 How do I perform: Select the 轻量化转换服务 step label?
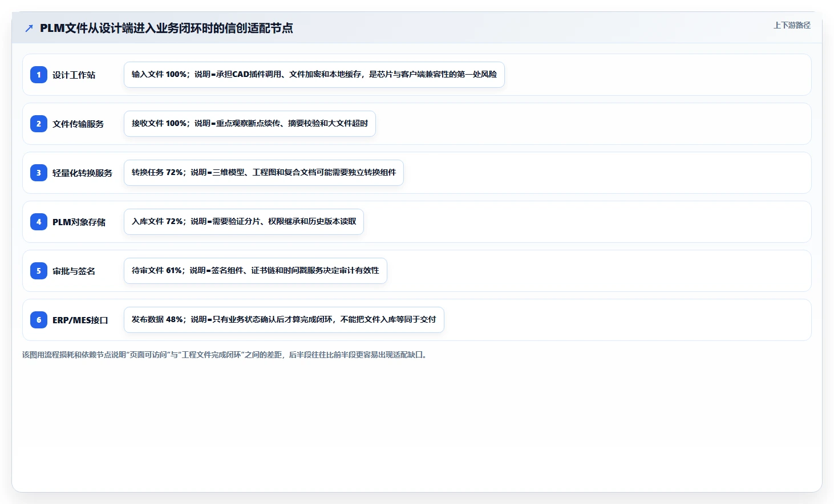[82, 173]
